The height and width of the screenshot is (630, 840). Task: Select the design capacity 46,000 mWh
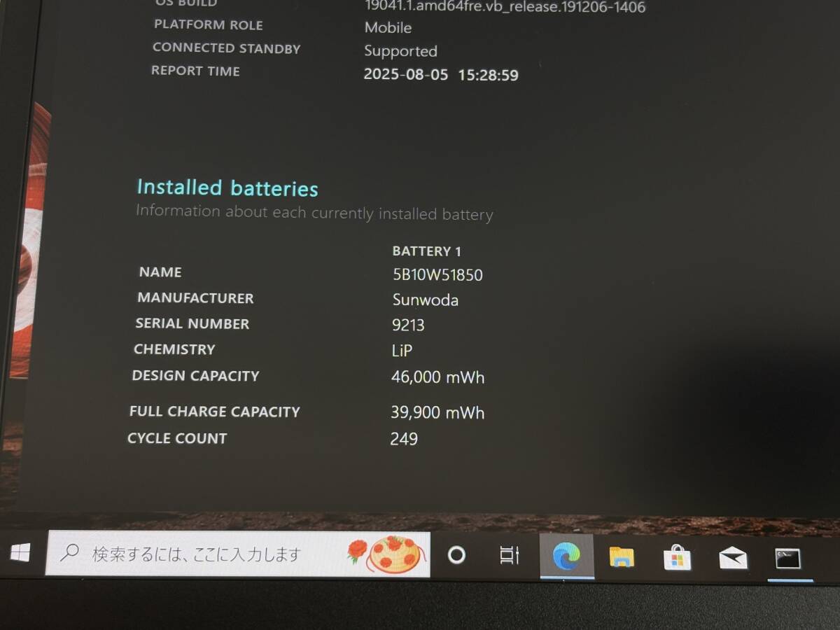[437, 377]
